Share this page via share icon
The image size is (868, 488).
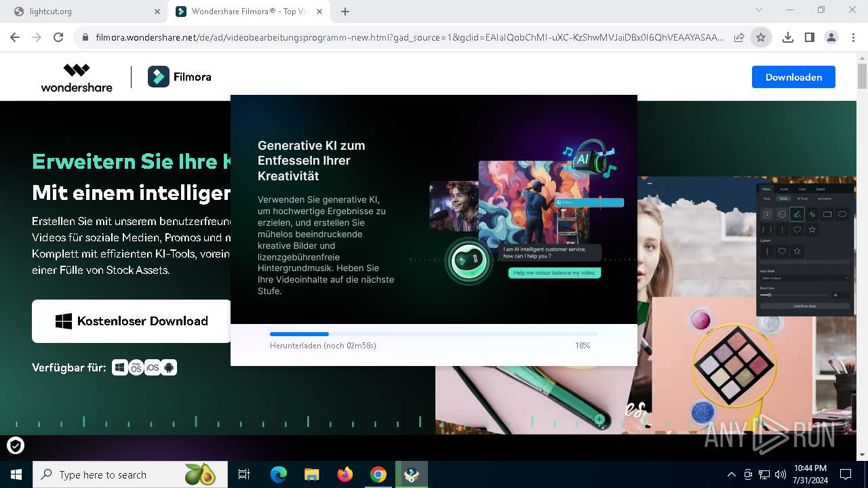[739, 38]
